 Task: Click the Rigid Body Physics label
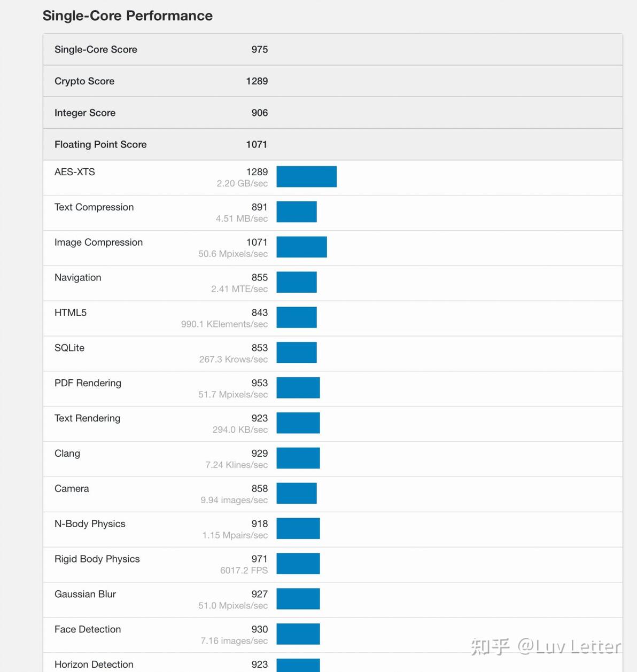tap(97, 559)
